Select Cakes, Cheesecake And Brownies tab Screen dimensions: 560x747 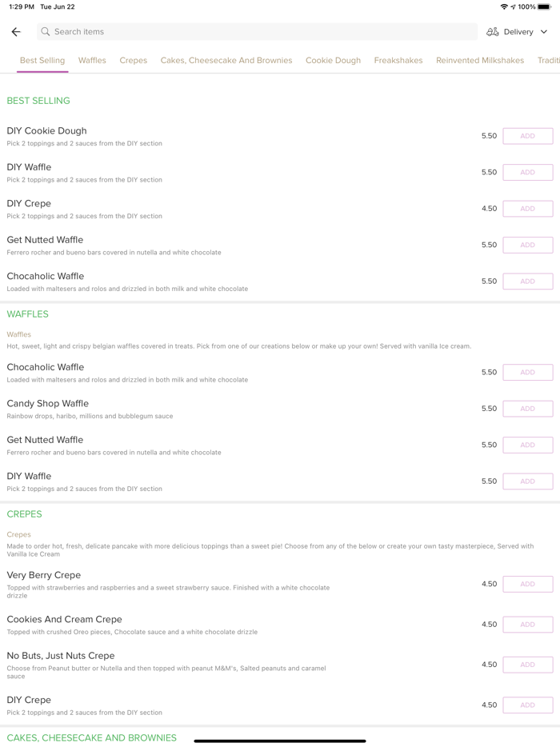pyautogui.click(x=226, y=60)
